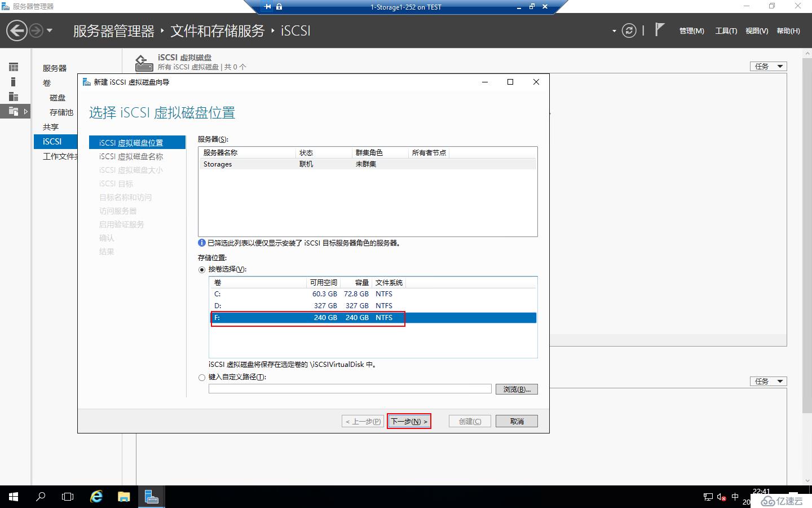Open the navigation history dropdown arrow
Image resolution: width=812 pixels, height=508 pixels.
point(50,30)
